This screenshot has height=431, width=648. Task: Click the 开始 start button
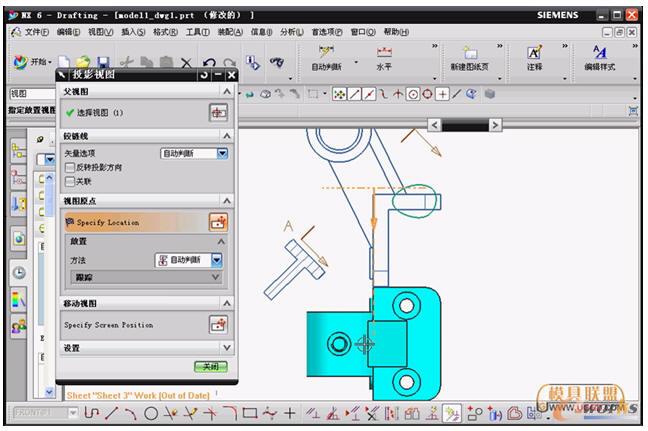[33, 63]
